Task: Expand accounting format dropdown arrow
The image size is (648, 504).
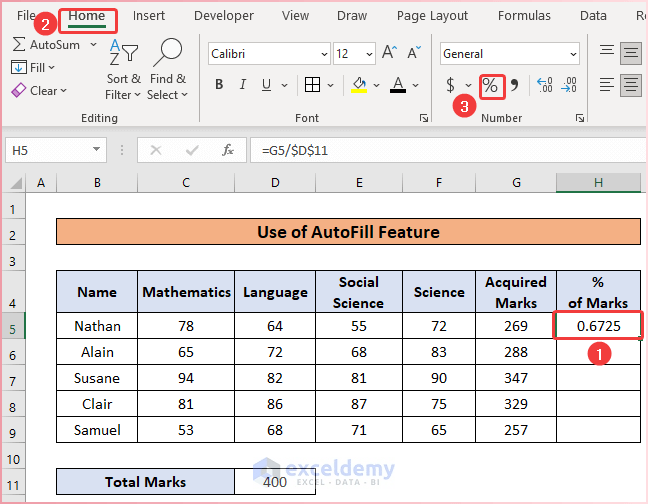Action: click(x=468, y=86)
